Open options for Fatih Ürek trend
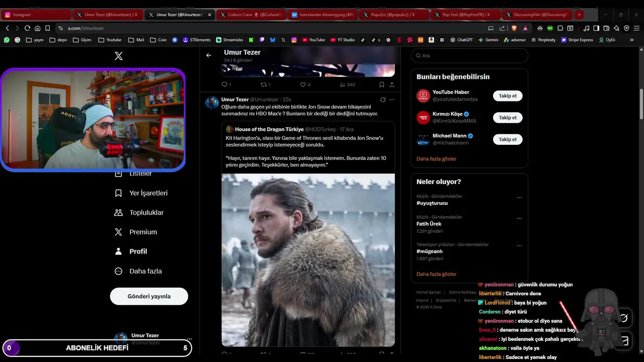Screen dimensions: 644x362 pos(519,218)
